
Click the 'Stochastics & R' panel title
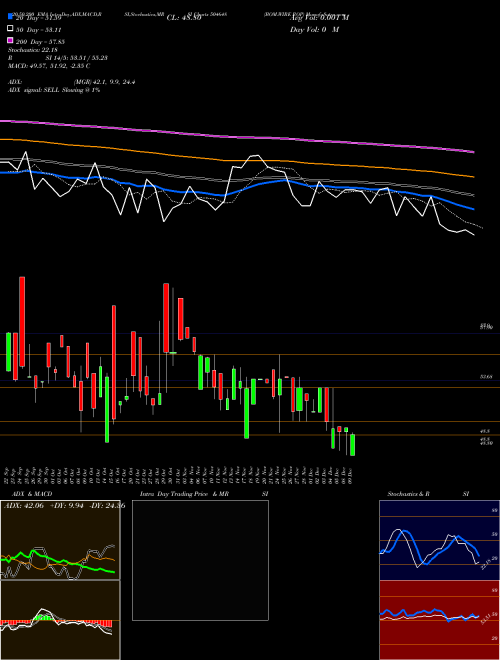pyautogui.click(x=408, y=494)
